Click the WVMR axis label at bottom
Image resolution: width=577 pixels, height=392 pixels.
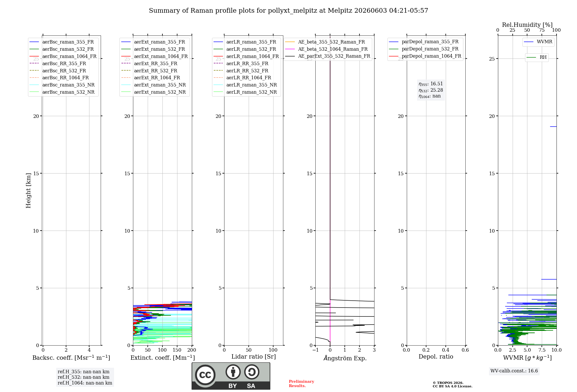tap(527, 358)
